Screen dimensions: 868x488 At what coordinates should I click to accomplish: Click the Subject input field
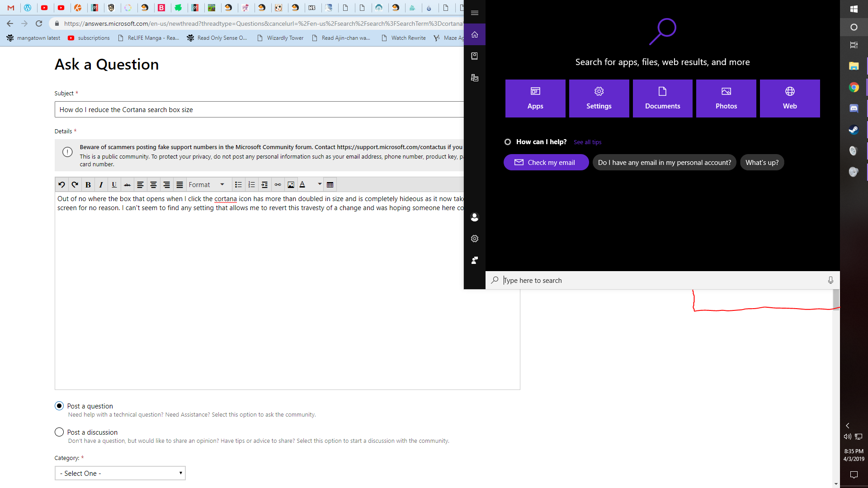pos(259,109)
